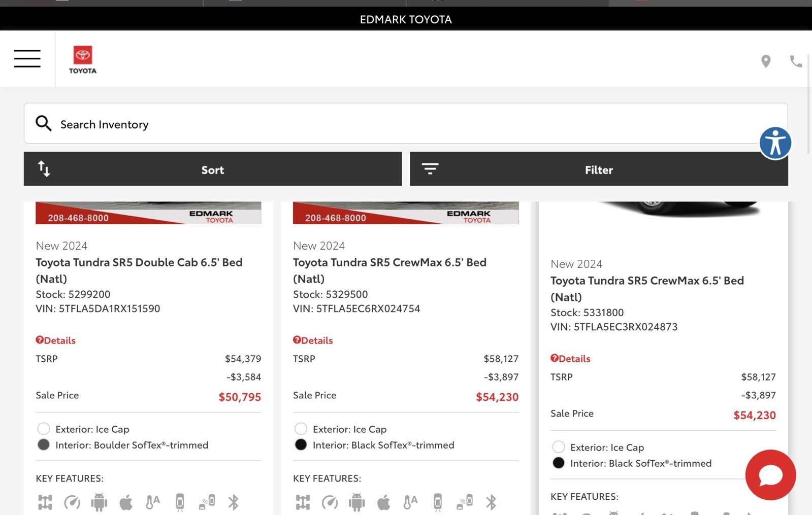Click VIN 5TFLA5EC6RX024754 text
Image resolution: width=812 pixels, height=515 pixels.
[x=356, y=308]
